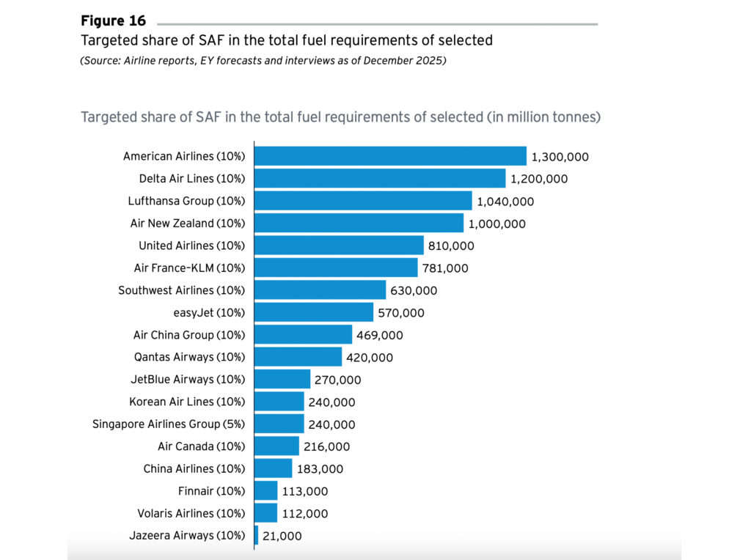The width and height of the screenshot is (751, 560).
Task: Click the Jazeera Airways 21,000 value
Action: (282, 536)
